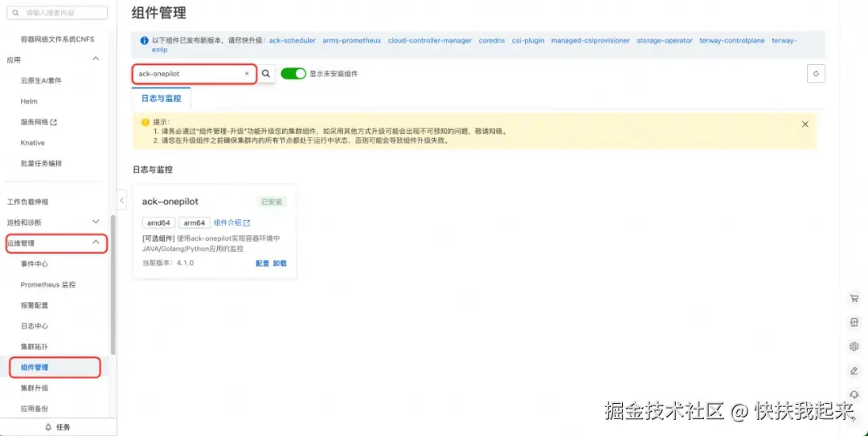This screenshot has height=436, width=868.
Task: Open Helm in the sidebar
Action: (30, 101)
